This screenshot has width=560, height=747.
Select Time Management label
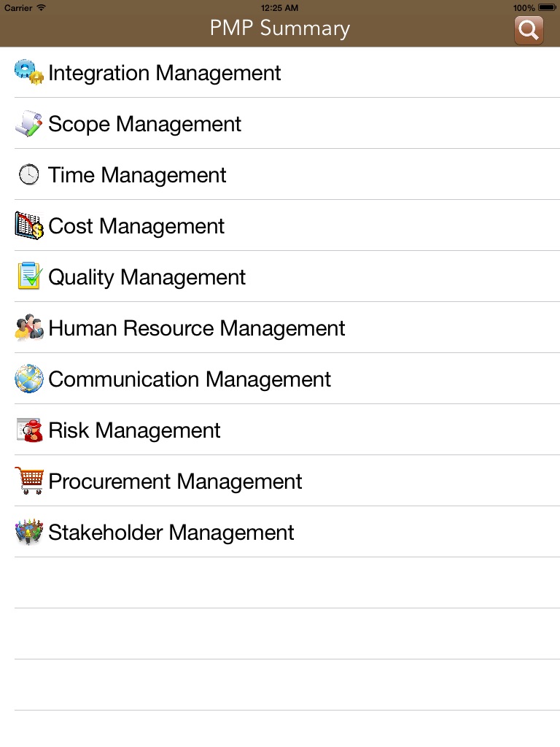[137, 175]
